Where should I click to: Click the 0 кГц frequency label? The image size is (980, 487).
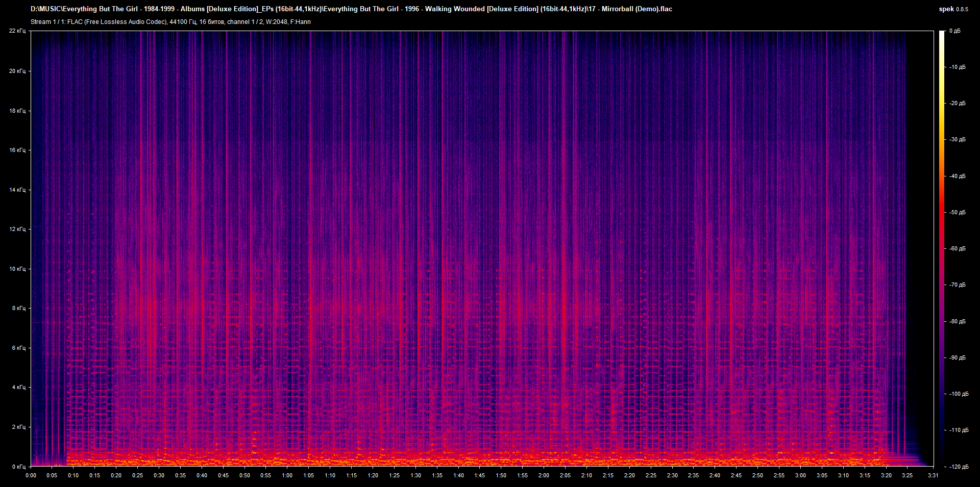[19, 467]
